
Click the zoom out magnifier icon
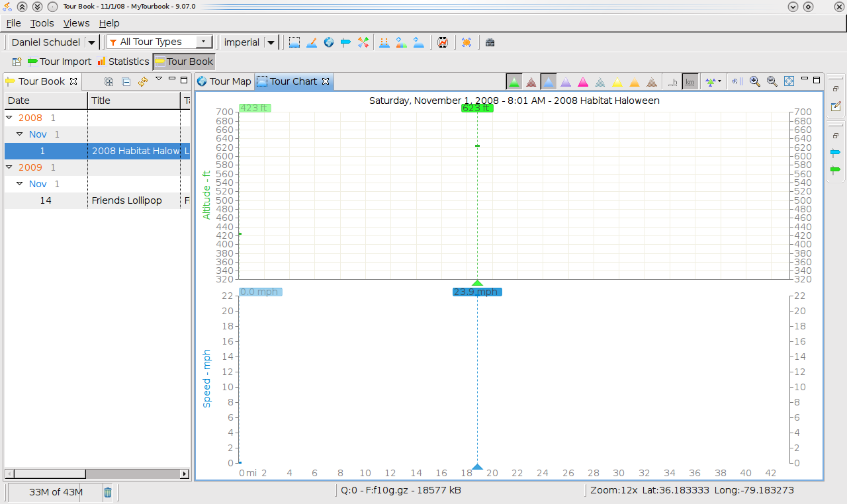[x=772, y=81]
